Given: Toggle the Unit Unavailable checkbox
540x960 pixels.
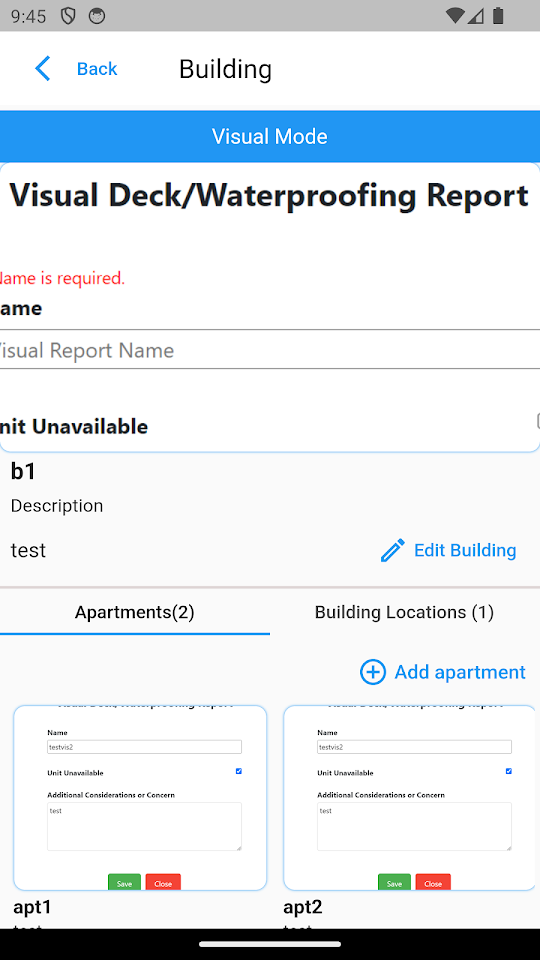Looking at the screenshot, I should (x=538, y=421).
